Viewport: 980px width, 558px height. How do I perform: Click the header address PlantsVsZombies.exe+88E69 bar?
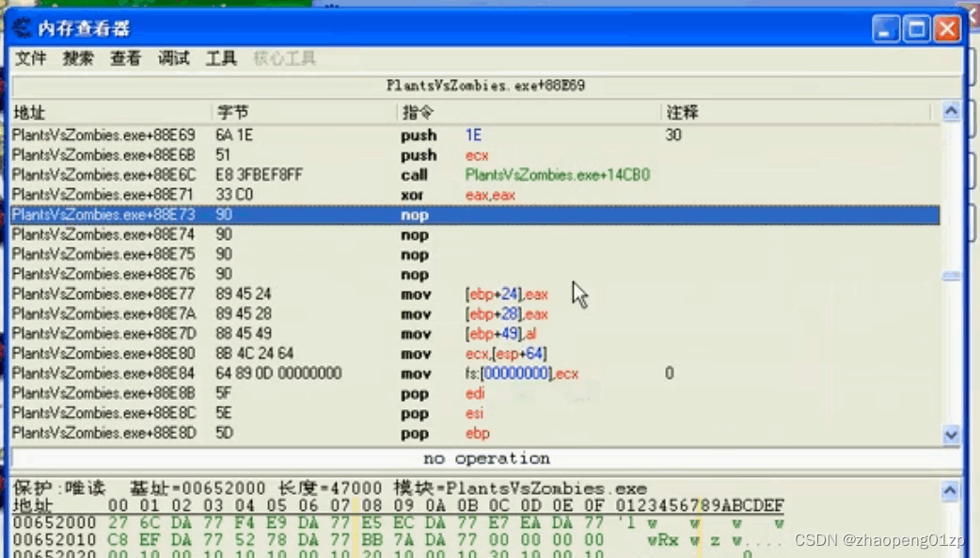[x=485, y=86]
